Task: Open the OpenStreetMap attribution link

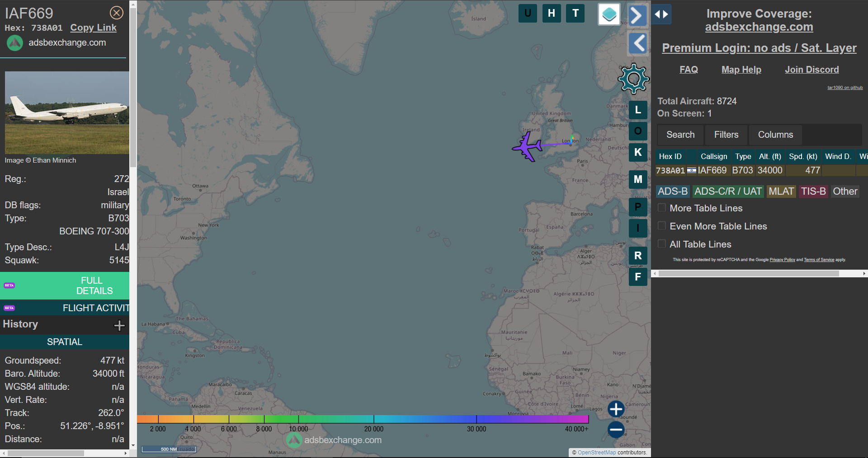Action: pyautogui.click(x=597, y=453)
